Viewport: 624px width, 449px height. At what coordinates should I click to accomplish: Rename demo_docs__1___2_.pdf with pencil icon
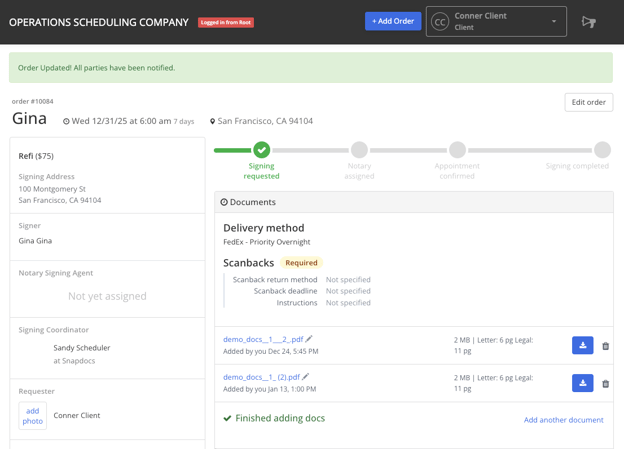coord(309,339)
